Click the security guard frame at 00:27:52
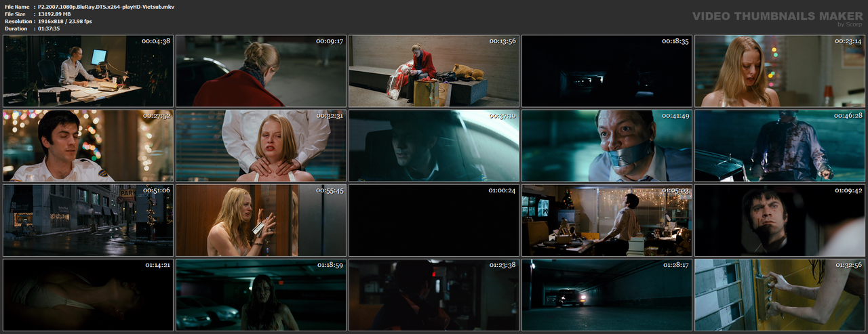Viewport: 868px width, 334px height. [x=88, y=146]
